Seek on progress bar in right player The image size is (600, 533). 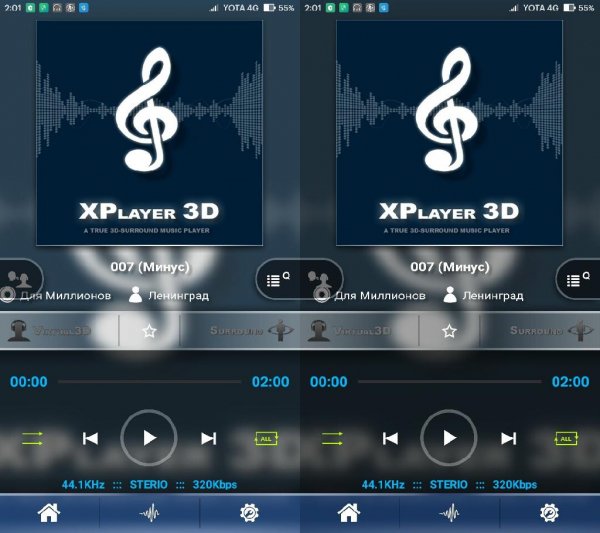pyautogui.click(x=450, y=381)
